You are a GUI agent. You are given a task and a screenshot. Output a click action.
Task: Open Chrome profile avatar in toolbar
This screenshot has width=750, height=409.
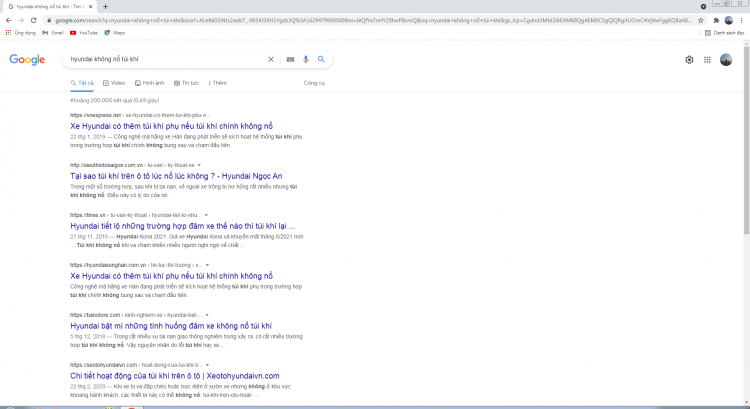tap(729, 20)
